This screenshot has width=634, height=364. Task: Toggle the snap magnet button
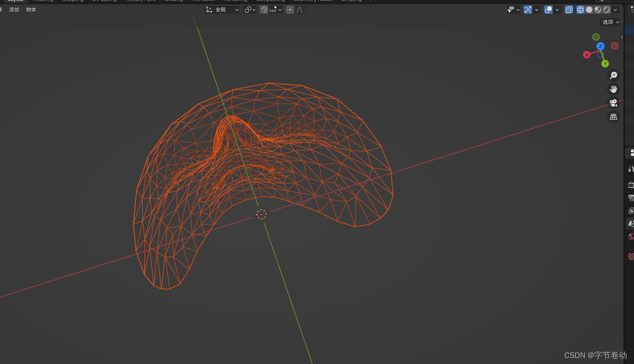point(264,10)
